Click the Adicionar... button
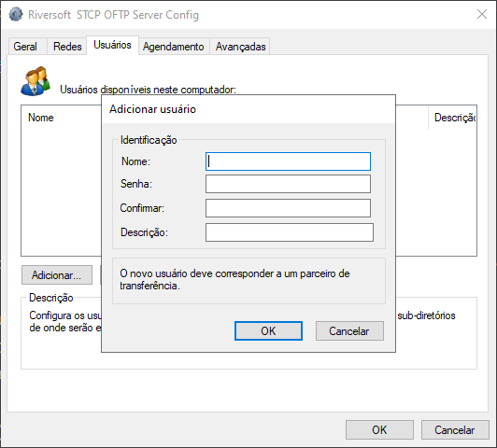 pyautogui.click(x=57, y=274)
